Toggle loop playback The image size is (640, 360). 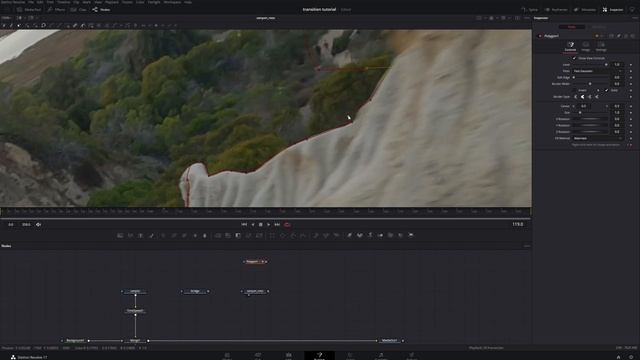click(287, 224)
